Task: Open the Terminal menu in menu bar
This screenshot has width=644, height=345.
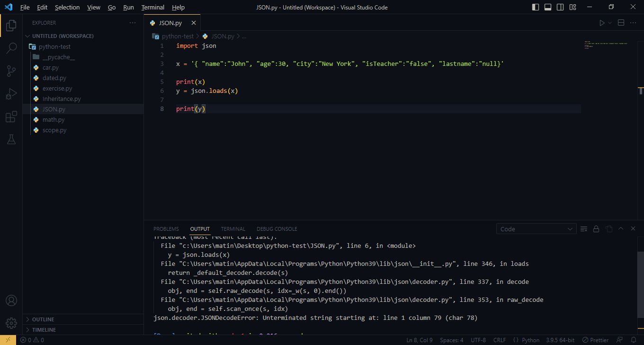Action: pos(152,7)
